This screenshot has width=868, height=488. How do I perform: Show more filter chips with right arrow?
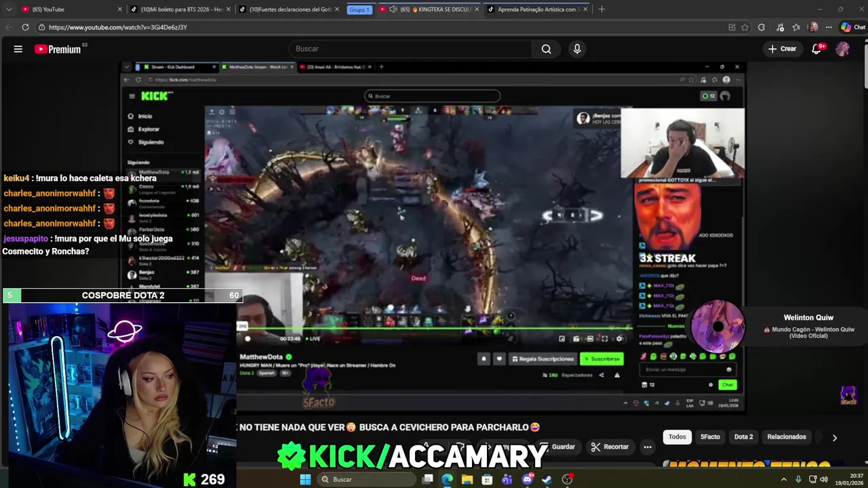[x=835, y=438]
